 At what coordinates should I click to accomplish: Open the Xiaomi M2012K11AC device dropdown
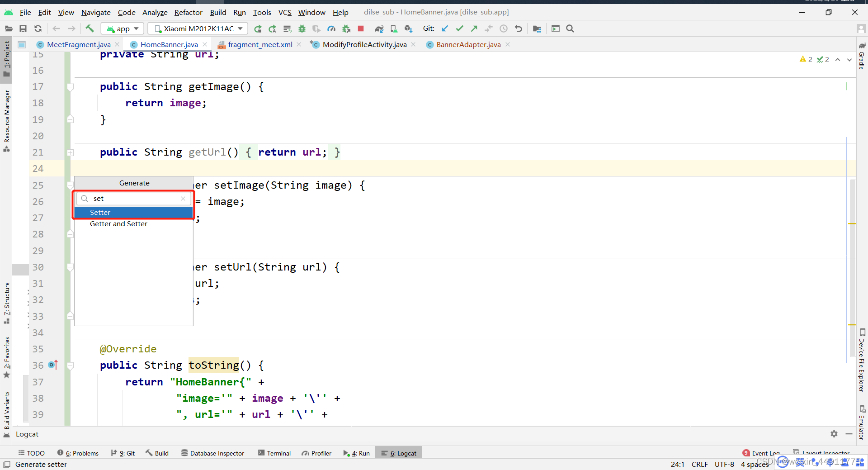(x=198, y=28)
